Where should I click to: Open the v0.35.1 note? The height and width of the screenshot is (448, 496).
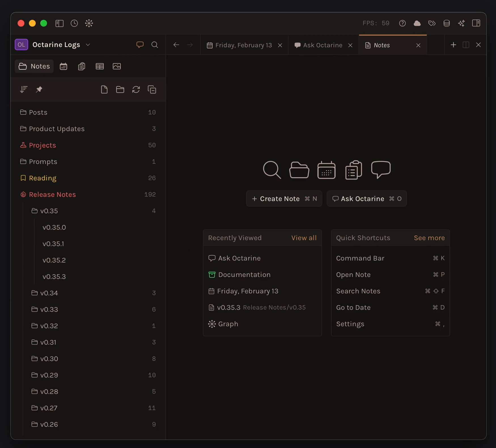click(53, 244)
